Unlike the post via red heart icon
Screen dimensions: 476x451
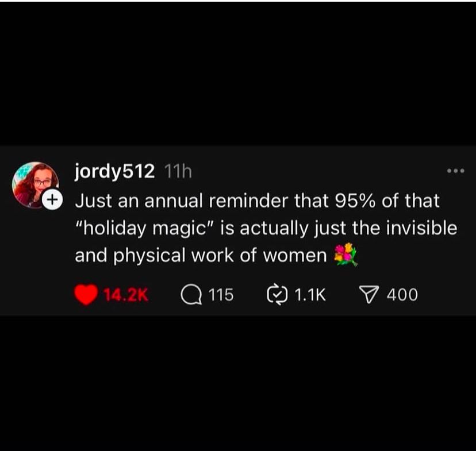click(x=86, y=295)
